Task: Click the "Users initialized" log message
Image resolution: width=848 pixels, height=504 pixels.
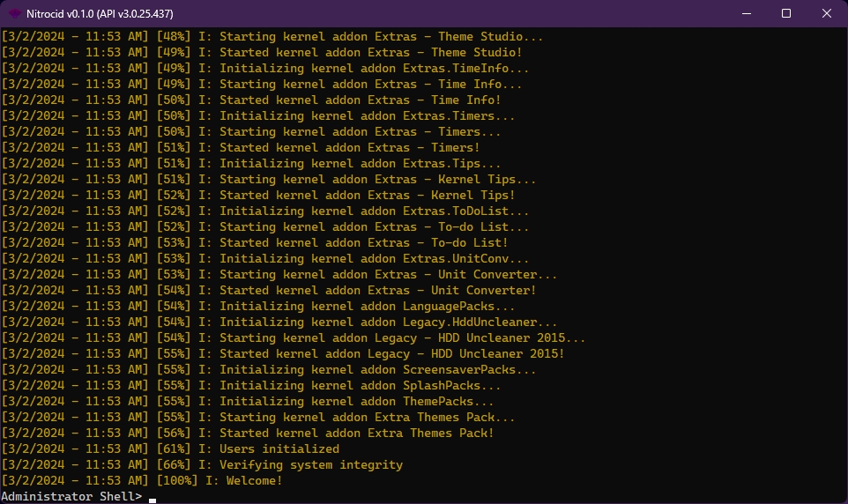Action: 279,448
